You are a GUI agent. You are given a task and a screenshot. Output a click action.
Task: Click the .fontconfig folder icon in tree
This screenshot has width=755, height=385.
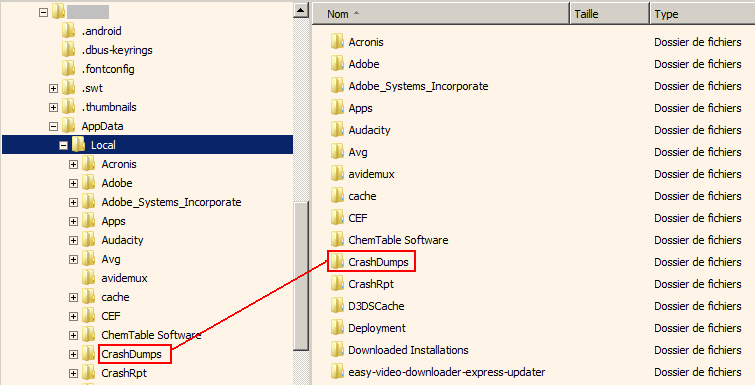[x=68, y=69]
